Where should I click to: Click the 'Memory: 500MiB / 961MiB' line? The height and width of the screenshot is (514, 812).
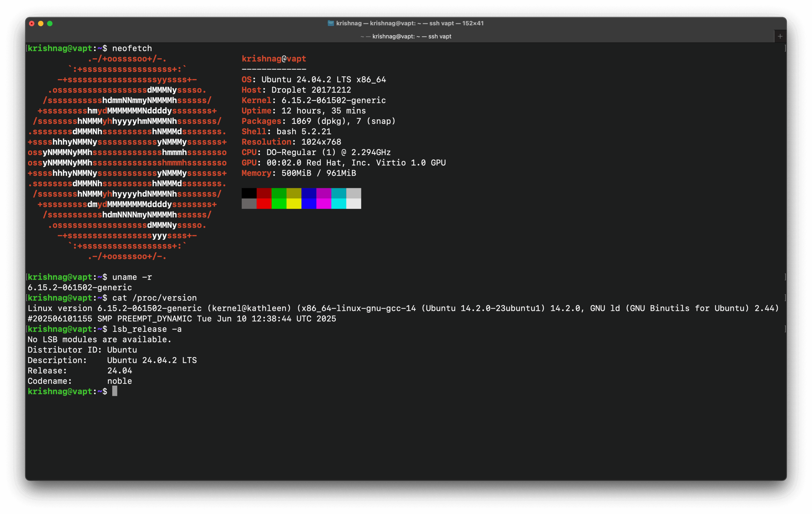coord(299,173)
